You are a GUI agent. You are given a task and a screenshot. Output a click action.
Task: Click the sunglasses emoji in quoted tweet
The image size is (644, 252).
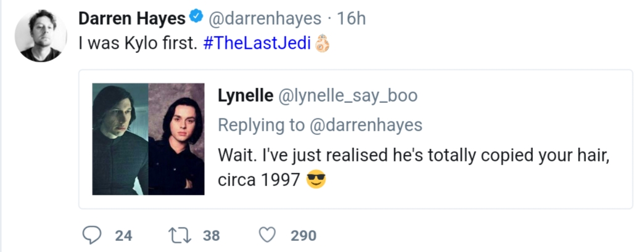[316, 181]
